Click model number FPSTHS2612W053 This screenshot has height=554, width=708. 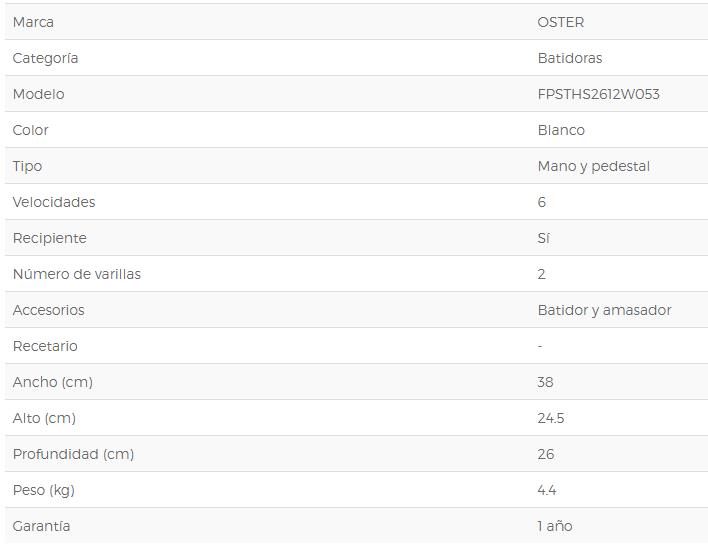pos(599,94)
